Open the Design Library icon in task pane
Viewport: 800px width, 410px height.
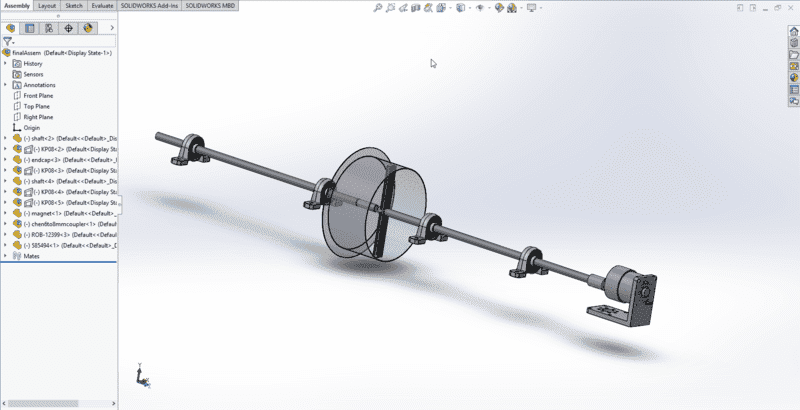(x=793, y=41)
